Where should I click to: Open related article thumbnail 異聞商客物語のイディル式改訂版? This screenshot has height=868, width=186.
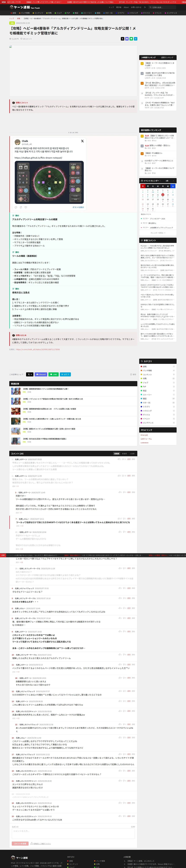pos(16,391)
